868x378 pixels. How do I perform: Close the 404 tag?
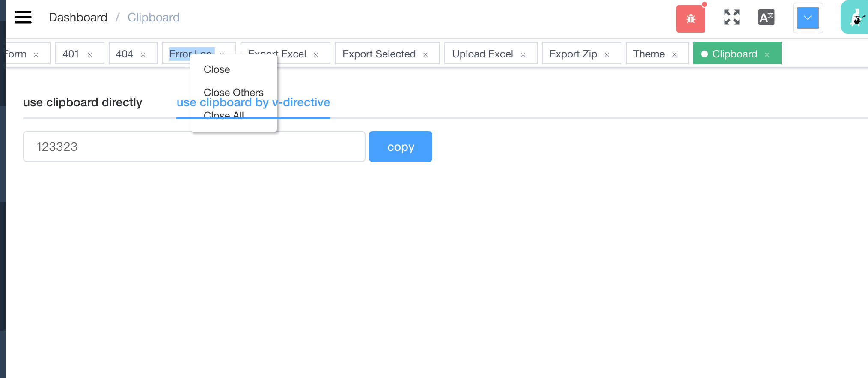[143, 54]
